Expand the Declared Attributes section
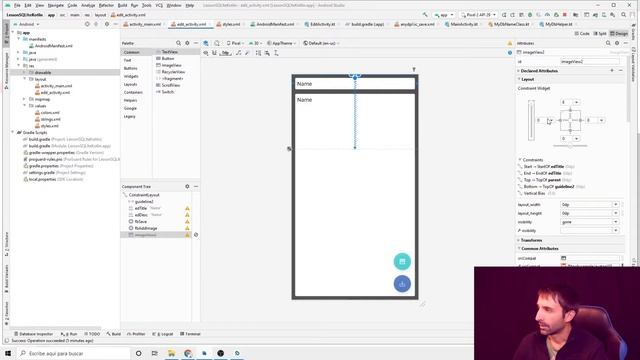Image resolution: width=640 pixels, height=360 pixels. [519, 71]
